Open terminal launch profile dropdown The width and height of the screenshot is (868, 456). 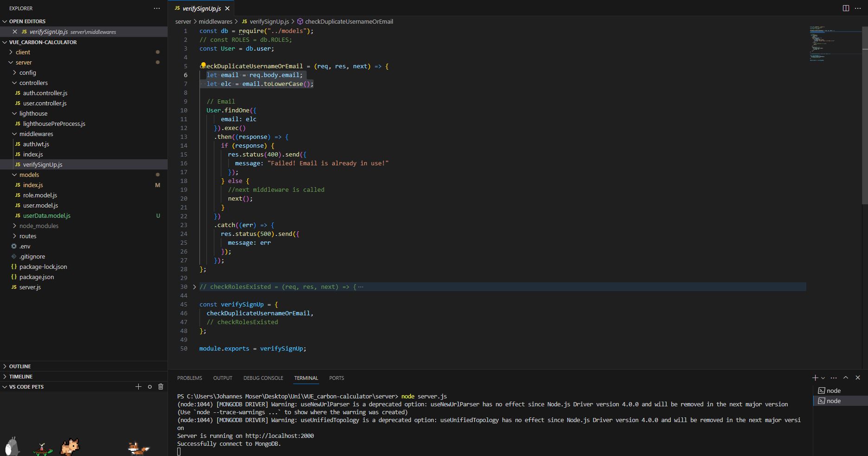pyautogui.click(x=823, y=378)
